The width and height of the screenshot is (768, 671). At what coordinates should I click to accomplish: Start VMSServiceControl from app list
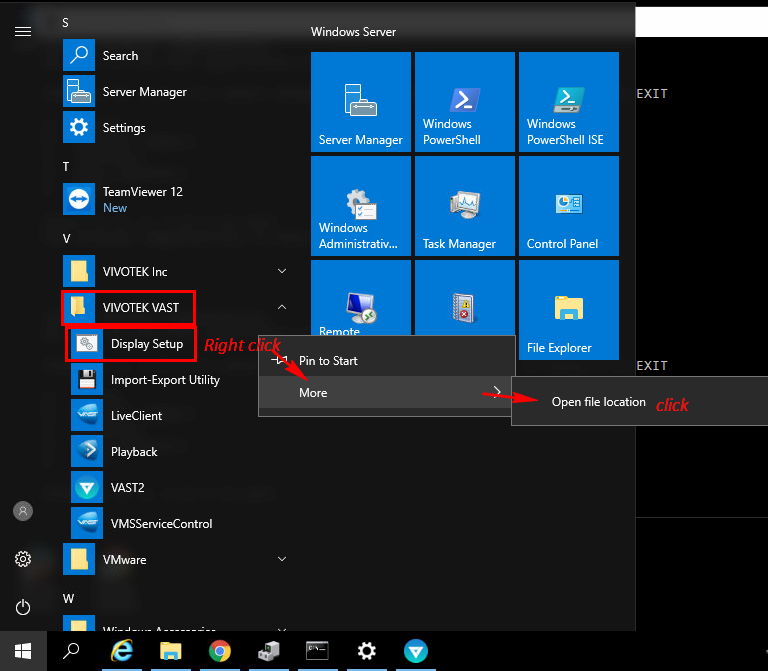tap(161, 524)
